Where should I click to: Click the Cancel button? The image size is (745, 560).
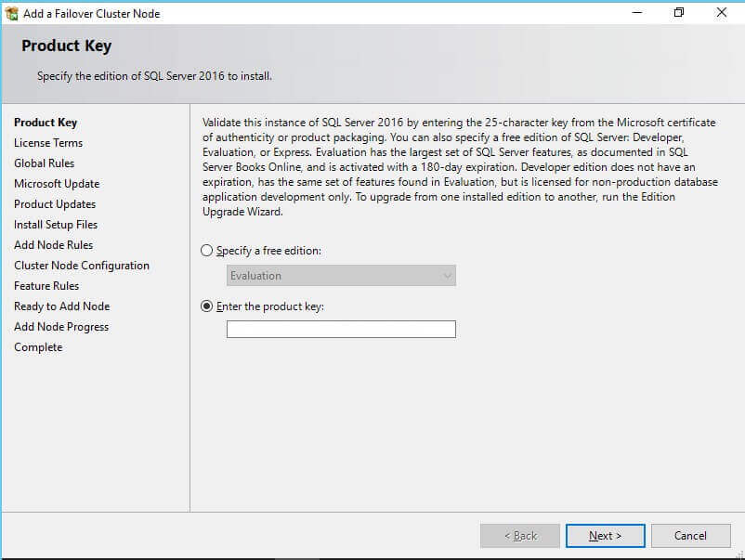pyautogui.click(x=690, y=536)
